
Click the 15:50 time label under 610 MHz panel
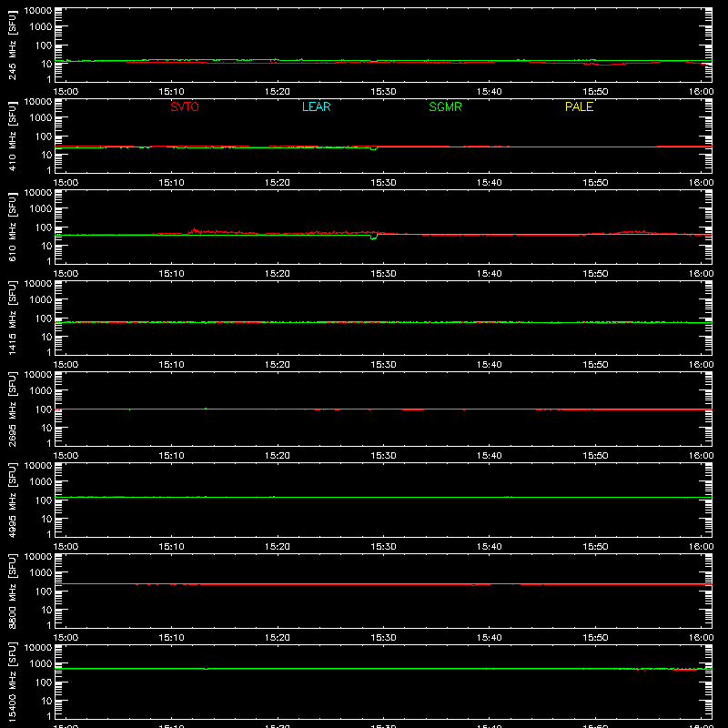tap(595, 274)
